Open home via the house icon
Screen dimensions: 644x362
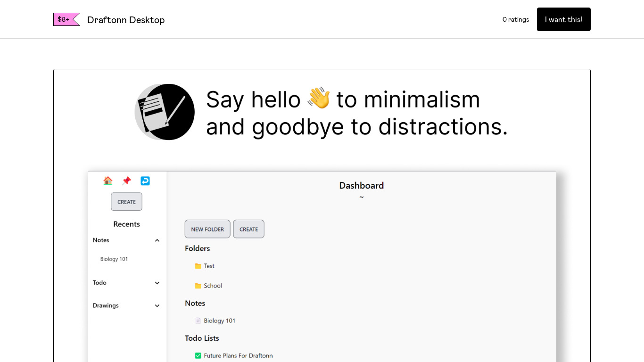(x=108, y=181)
